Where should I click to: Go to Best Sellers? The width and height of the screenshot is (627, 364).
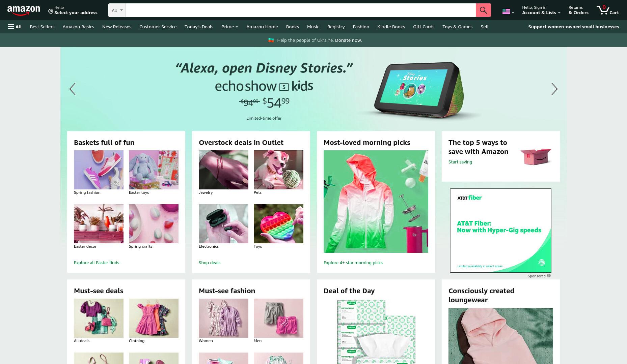[42, 27]
